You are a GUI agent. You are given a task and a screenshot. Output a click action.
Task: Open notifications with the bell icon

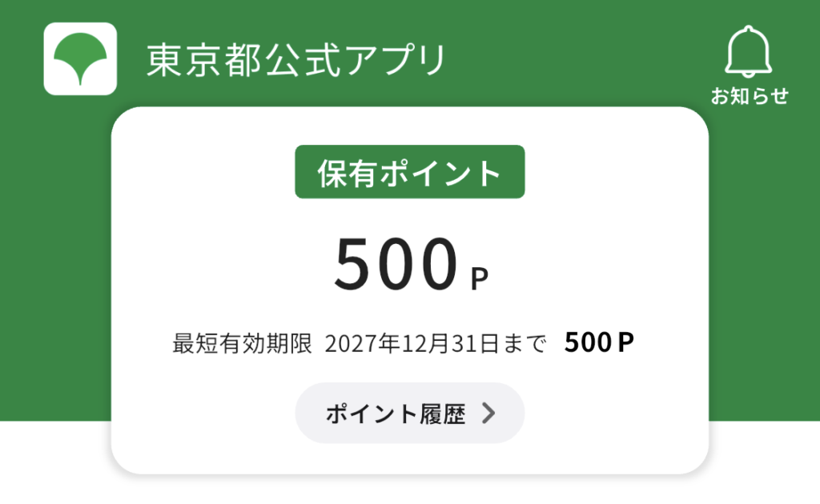[749, 51]
